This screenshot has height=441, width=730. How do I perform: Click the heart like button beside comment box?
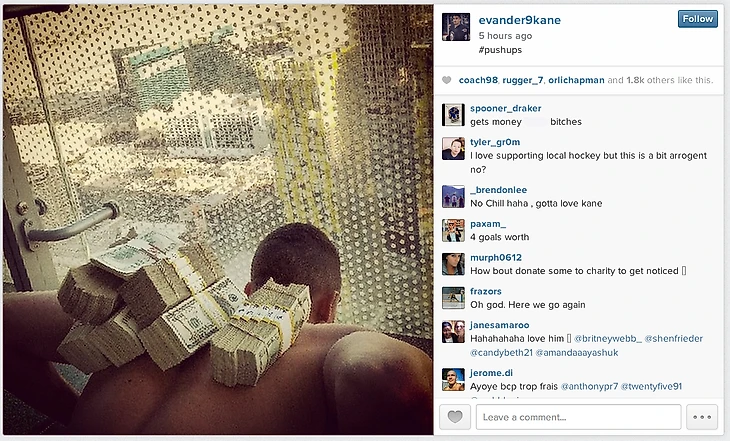coord(455,417)
